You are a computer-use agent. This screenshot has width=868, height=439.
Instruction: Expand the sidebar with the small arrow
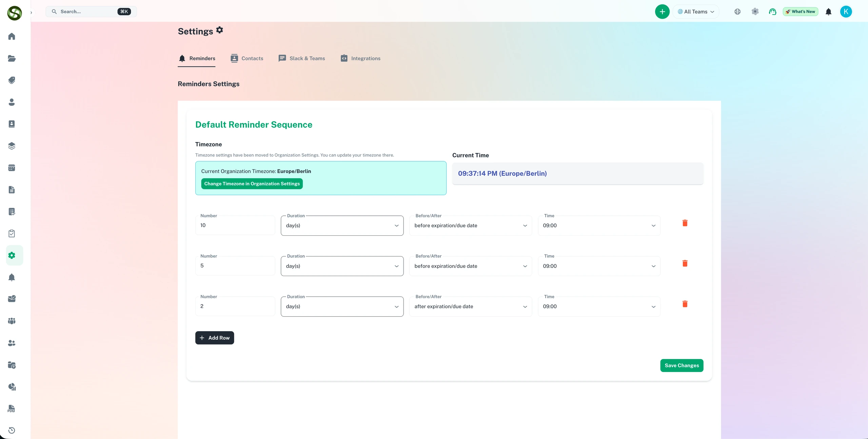click(x=31, y=13)
